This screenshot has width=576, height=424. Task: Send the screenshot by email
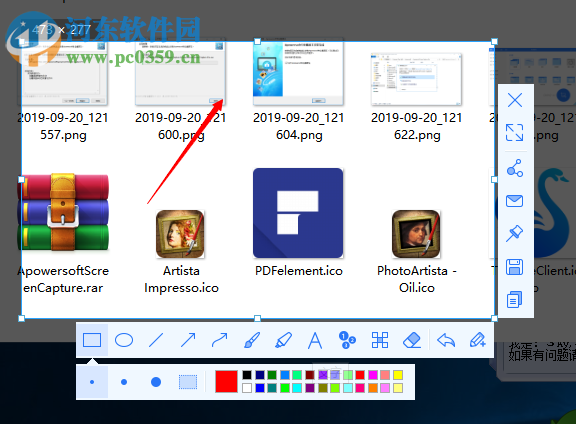[x=515, y=201]
